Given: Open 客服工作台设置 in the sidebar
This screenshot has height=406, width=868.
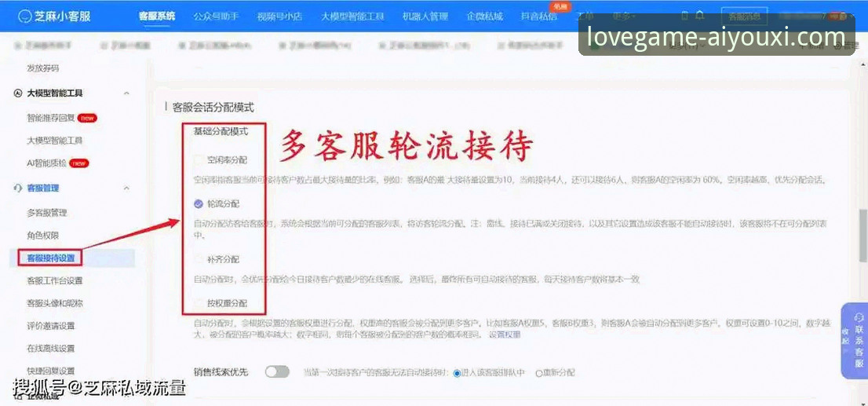Looking at the screenshot, I should 54,280.
